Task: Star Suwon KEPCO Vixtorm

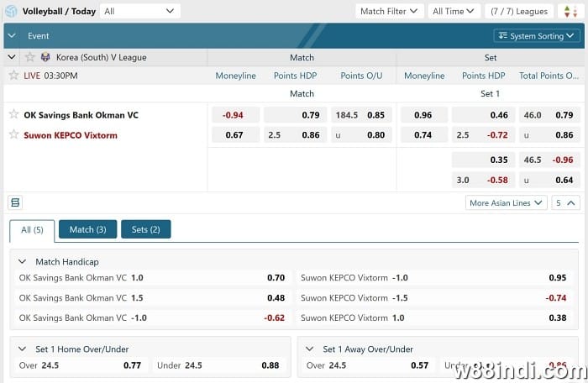Action: [x=13, y=134]
